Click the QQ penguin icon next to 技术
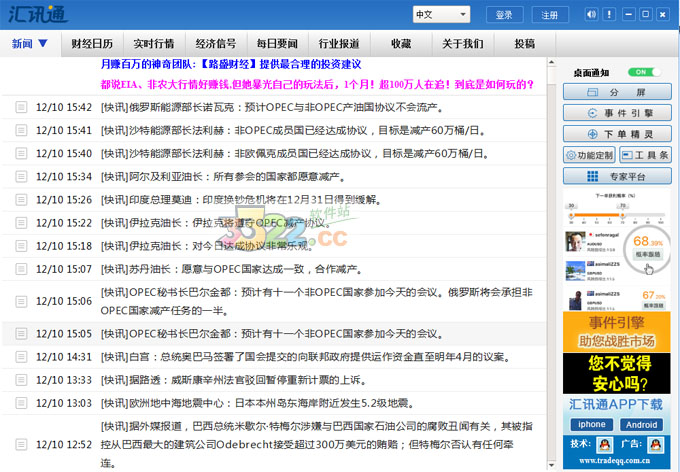Image resolution: width=680 pixels, height=472 pixels. point(604,443)
